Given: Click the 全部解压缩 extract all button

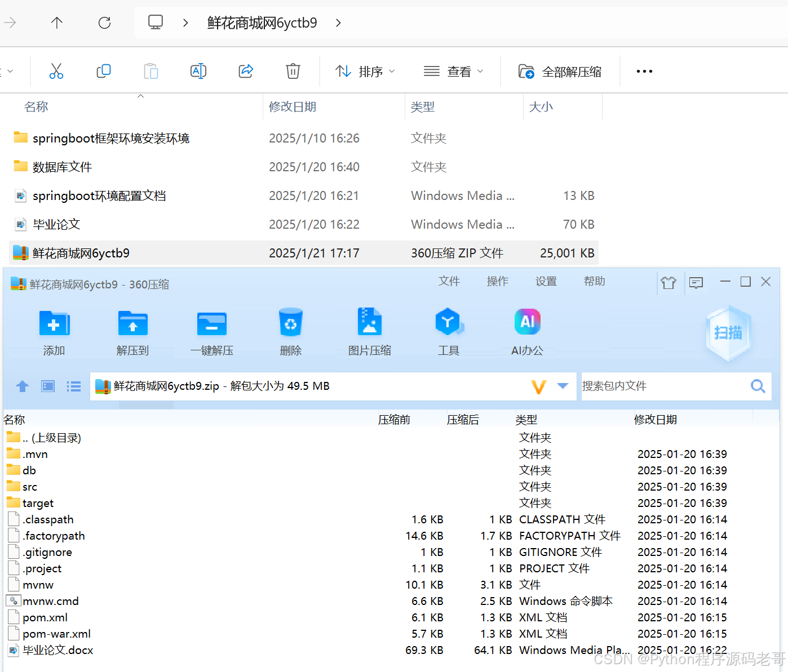Looking at the screenshot, I should [x=560, y=72].
